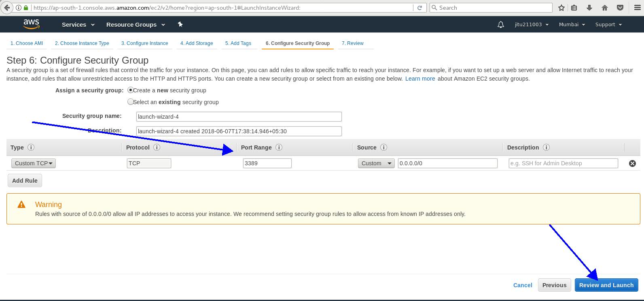644x301 pixels.
Task: Go to 2. Choose Instance Type step
Action: (82, 43)
